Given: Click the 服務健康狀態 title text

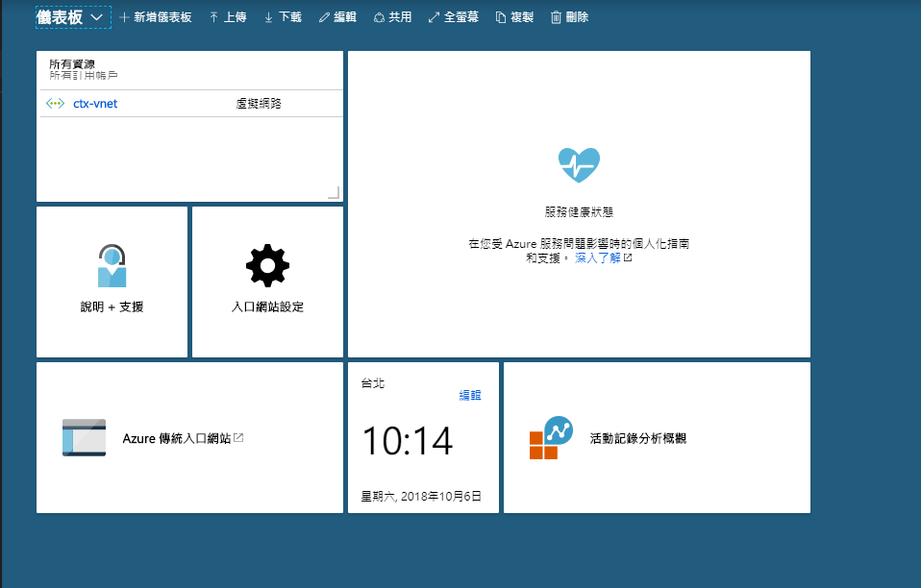Looking at the screenshot, I should tap(579, 211).
